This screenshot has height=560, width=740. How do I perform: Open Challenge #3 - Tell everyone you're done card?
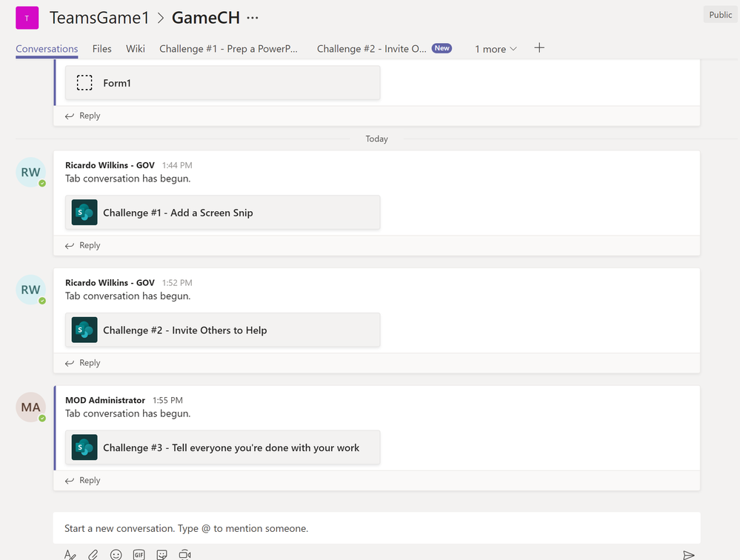point(223,447)
